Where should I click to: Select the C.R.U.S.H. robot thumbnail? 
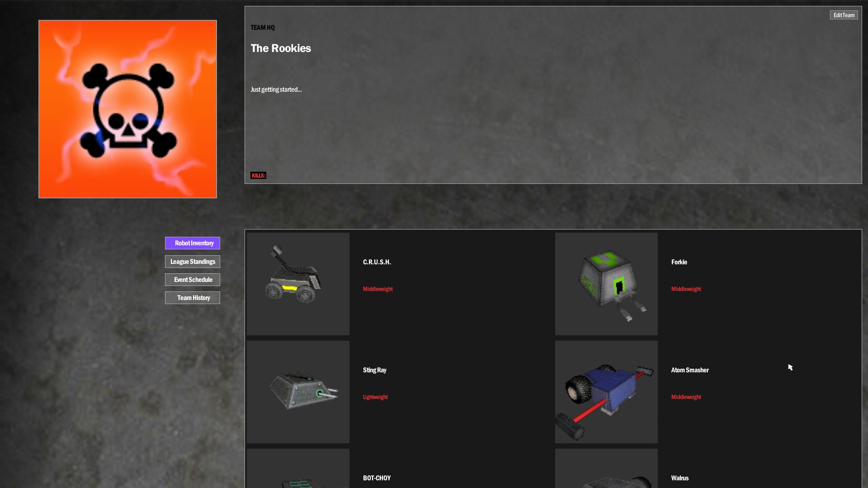298,284
